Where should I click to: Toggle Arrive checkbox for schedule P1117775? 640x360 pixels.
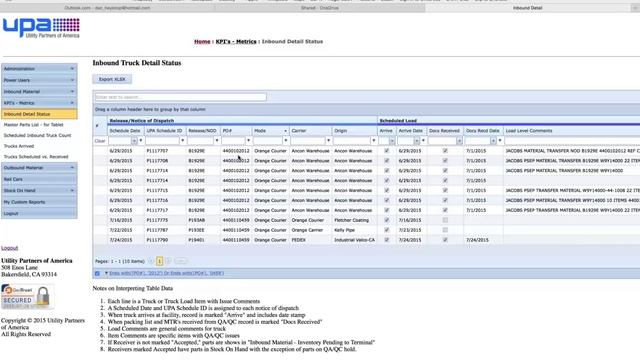(387, 220)
